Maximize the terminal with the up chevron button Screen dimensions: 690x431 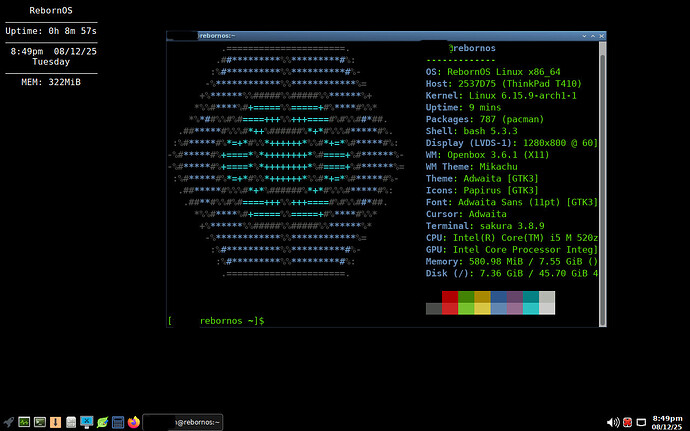click(593, 36)
